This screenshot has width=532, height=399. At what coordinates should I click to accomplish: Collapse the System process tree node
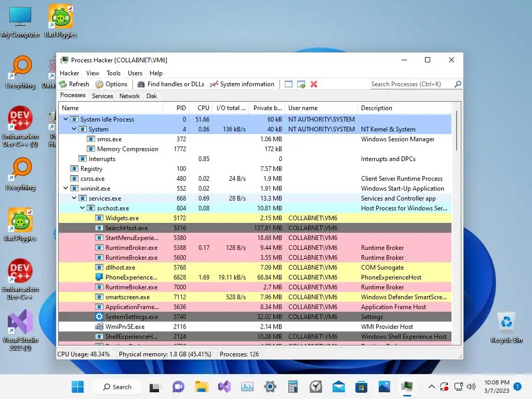coord(74,129)
